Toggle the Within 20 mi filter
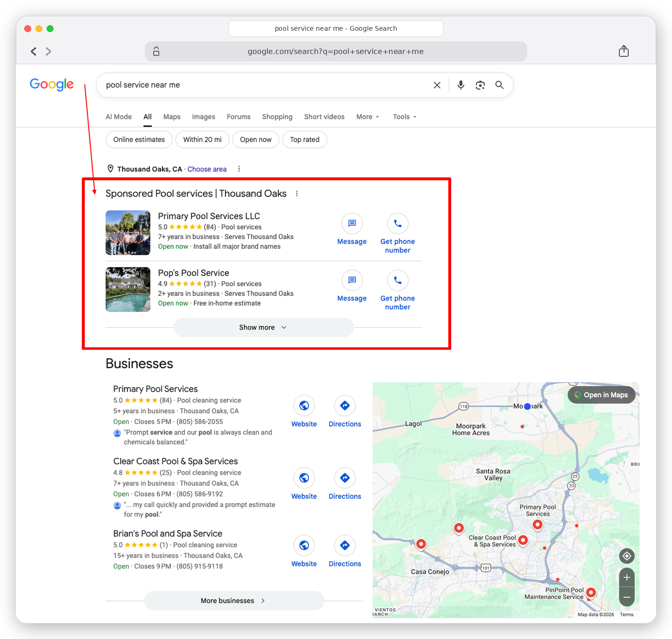 [203, 139]
